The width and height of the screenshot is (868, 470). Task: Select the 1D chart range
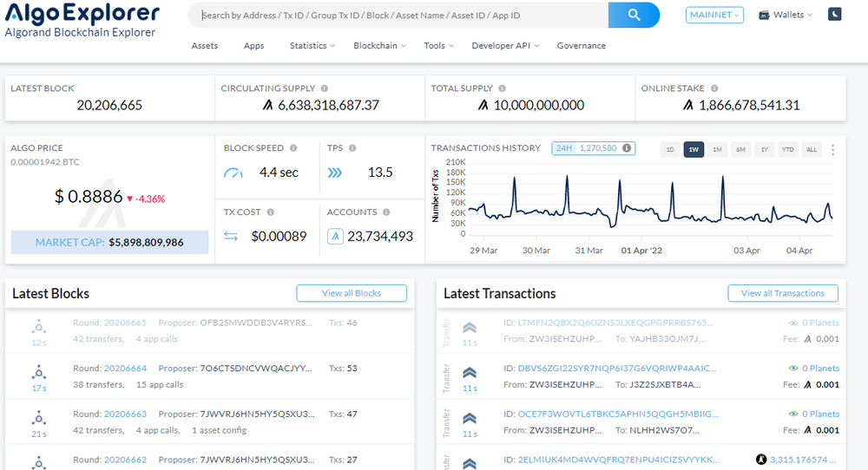point(670,150)
